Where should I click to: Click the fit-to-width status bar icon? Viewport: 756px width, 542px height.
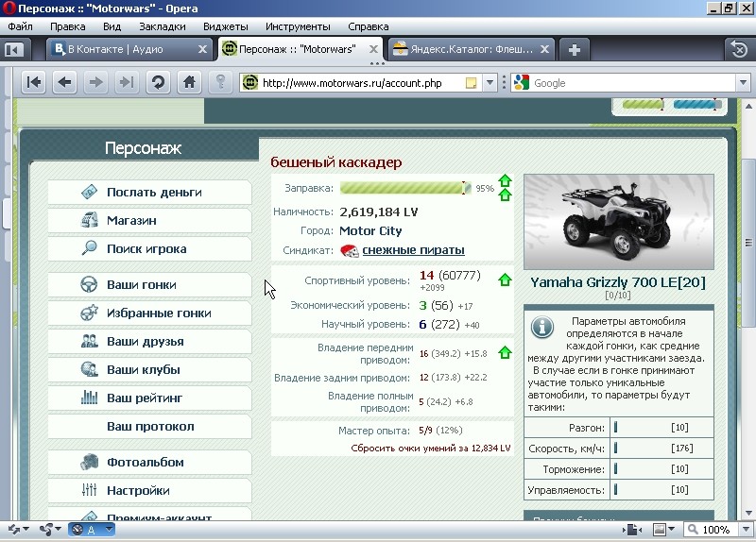tap(633, 530)
